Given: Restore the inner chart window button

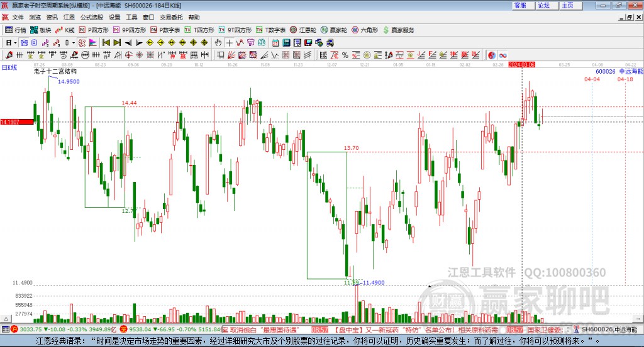Looking at the screenshot, I should click(630, 17).
